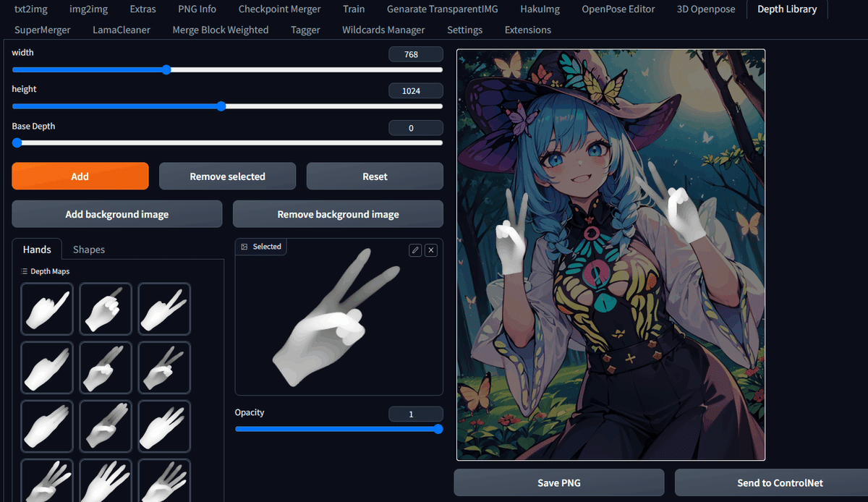The height and width of the screenshot is (502, 868).
Task: Pick third-row first hand with three joined fingers
Action: click(x=47, y=426)
